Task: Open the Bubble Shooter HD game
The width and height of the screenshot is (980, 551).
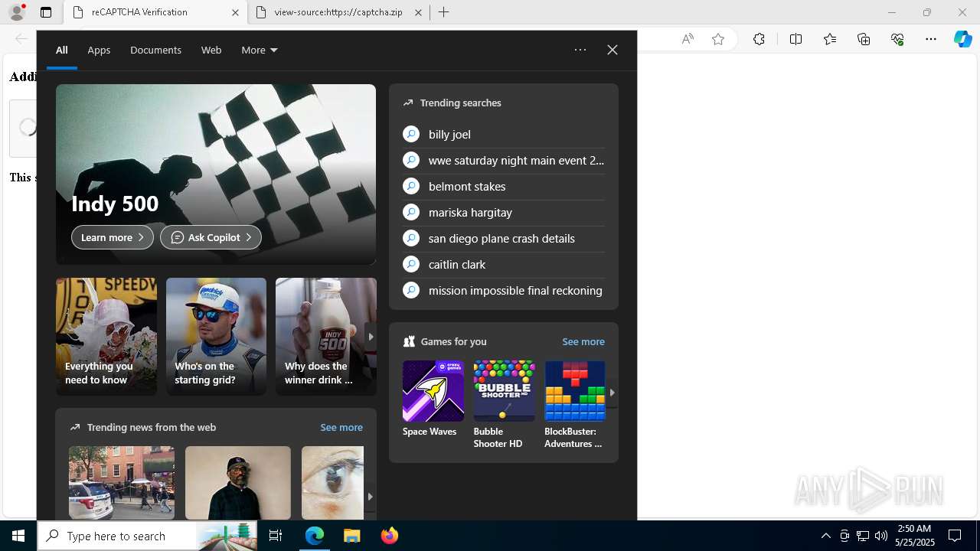Action: pos(504,405)
